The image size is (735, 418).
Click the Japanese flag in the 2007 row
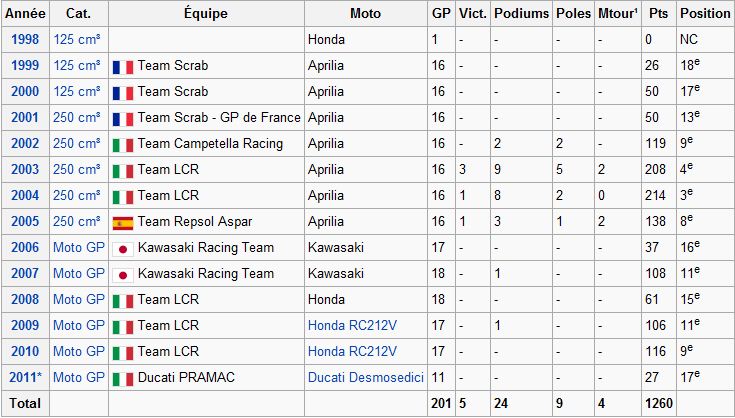coord(123,275)
